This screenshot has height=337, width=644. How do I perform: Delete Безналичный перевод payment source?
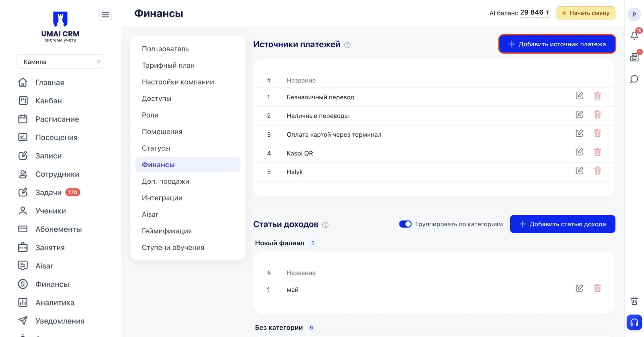pos(597,96)
